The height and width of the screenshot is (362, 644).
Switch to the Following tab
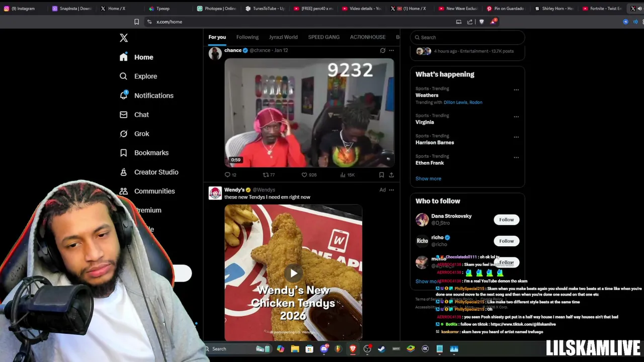248,37
